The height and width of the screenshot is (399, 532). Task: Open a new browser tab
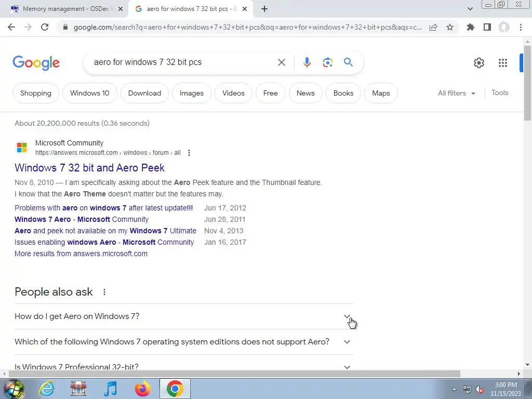(264, 9)
